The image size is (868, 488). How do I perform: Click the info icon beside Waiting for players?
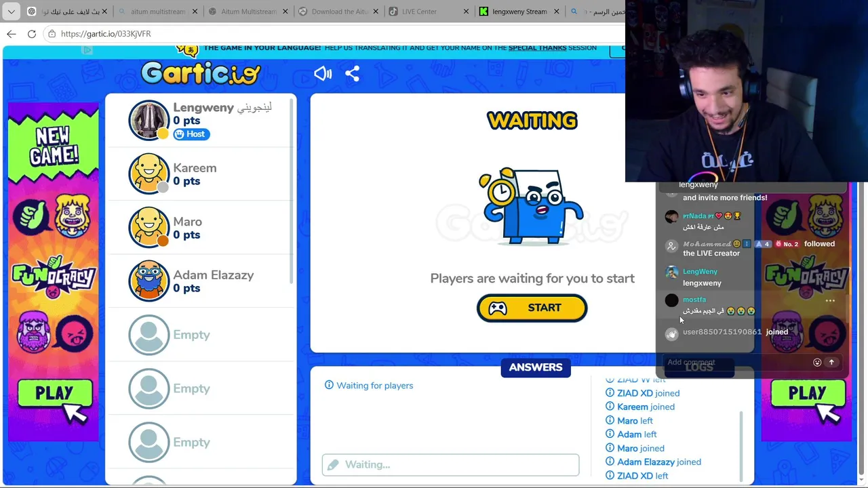tap(329, 385)
